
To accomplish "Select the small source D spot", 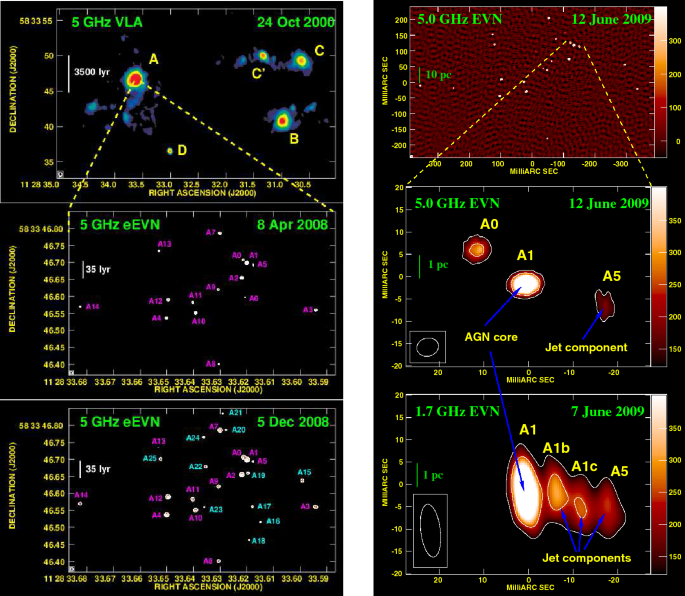I will point(170,151).
